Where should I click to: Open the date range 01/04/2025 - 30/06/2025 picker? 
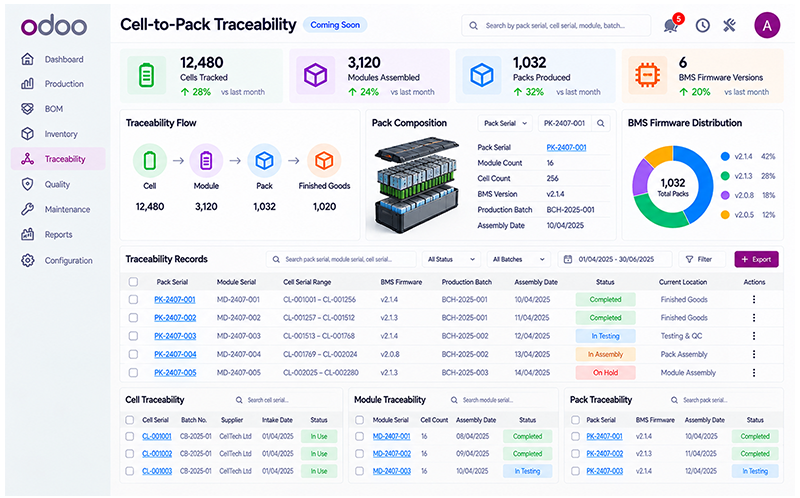(615, 259)
